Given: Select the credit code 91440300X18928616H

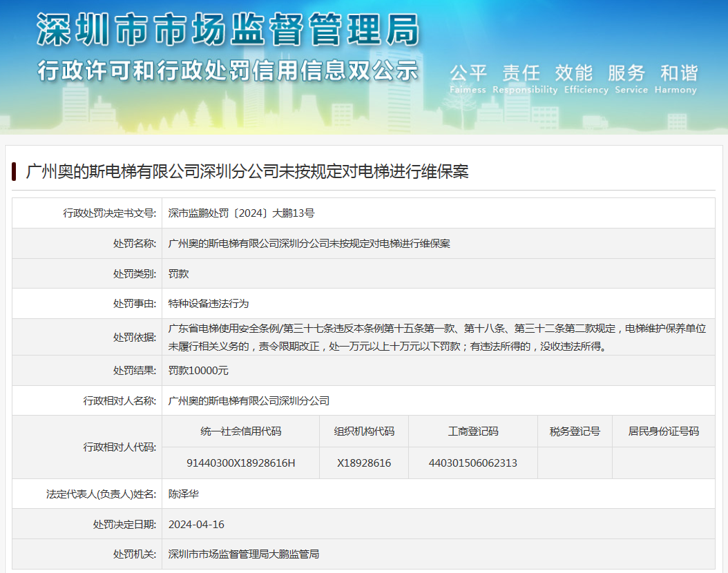Looking at the screenshot, I should pyautogui.click(x=241, y=463).
